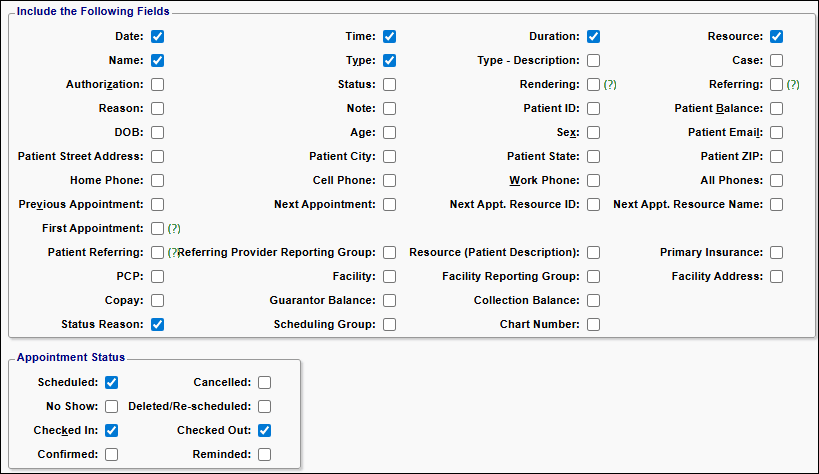Enable the Facility Address checkbox

click(x=777, y=276)
